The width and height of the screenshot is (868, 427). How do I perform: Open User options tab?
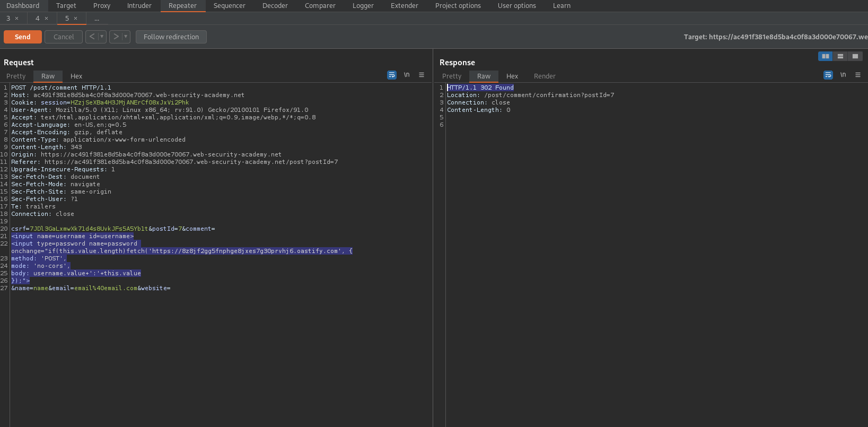click(x=517, y=6)
